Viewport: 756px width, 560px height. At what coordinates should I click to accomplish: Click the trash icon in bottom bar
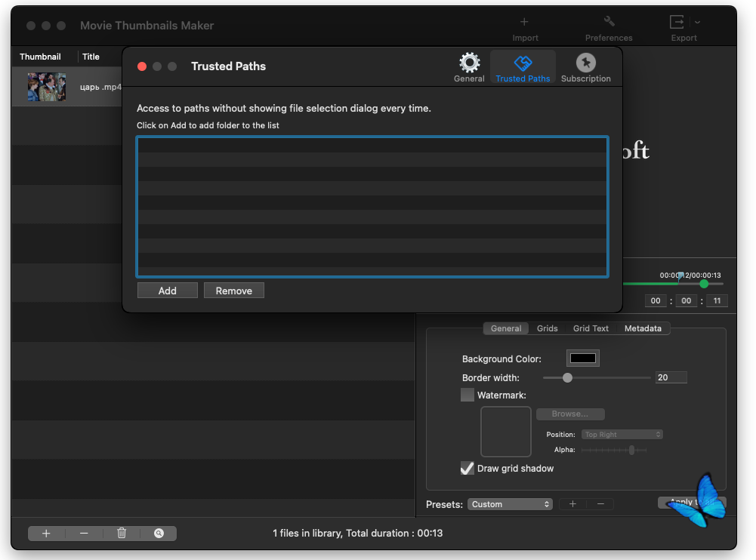122,533
